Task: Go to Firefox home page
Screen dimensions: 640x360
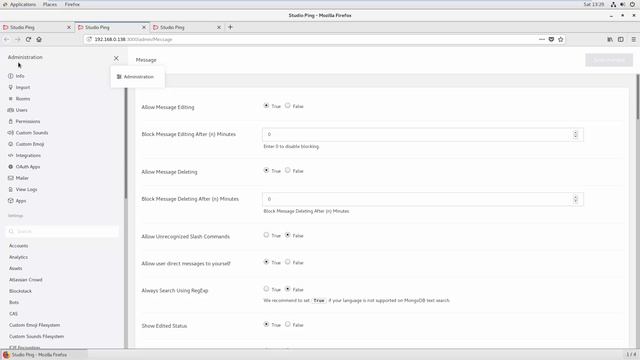Action: (39, 39)
